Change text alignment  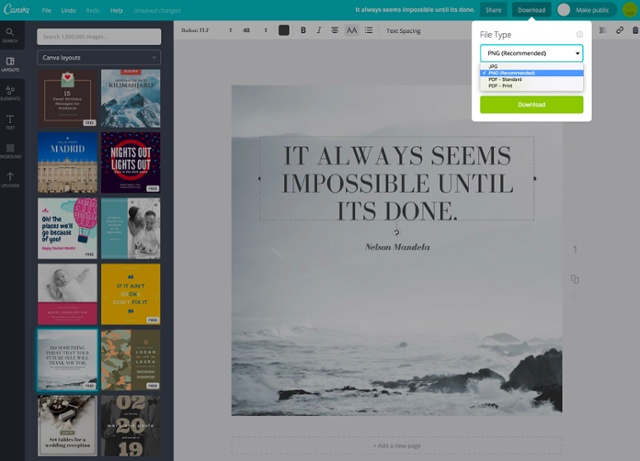point(335,30)
